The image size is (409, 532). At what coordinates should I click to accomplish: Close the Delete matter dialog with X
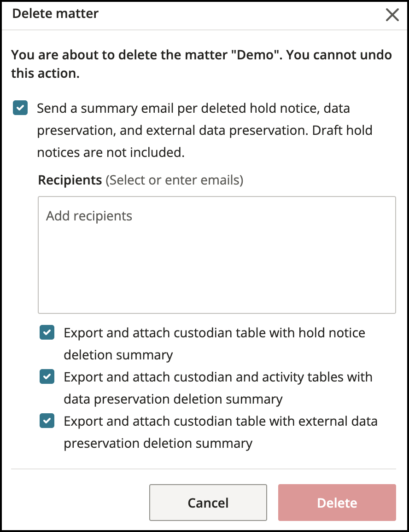pyautogui.click(x=392, y=15)
